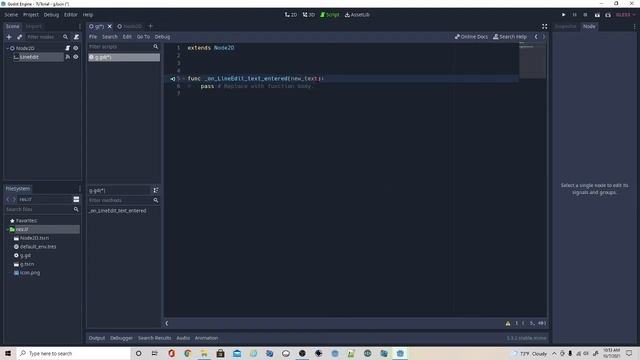Toggle visibility of LineEdit node
The width and height of the screenshot is (640, 360).
76,57
